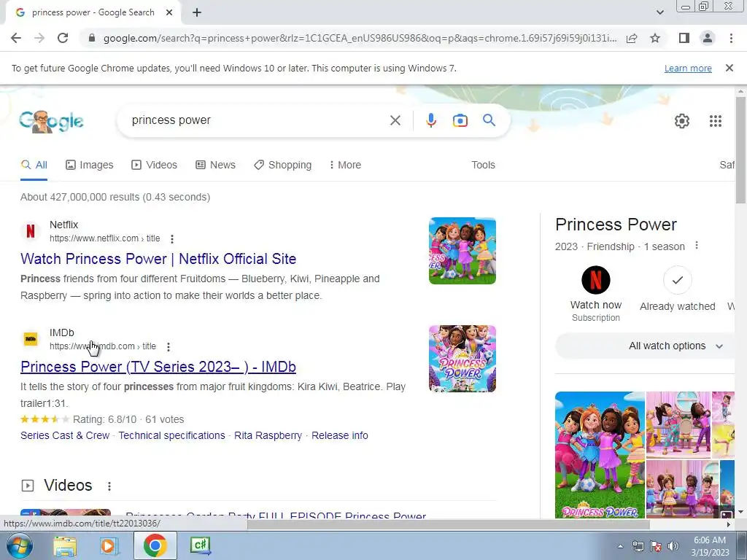Image resolution: width=747 pixels, height=560 pixels.
Task: Start voice search with the microphone
Action: click(430, 120)
